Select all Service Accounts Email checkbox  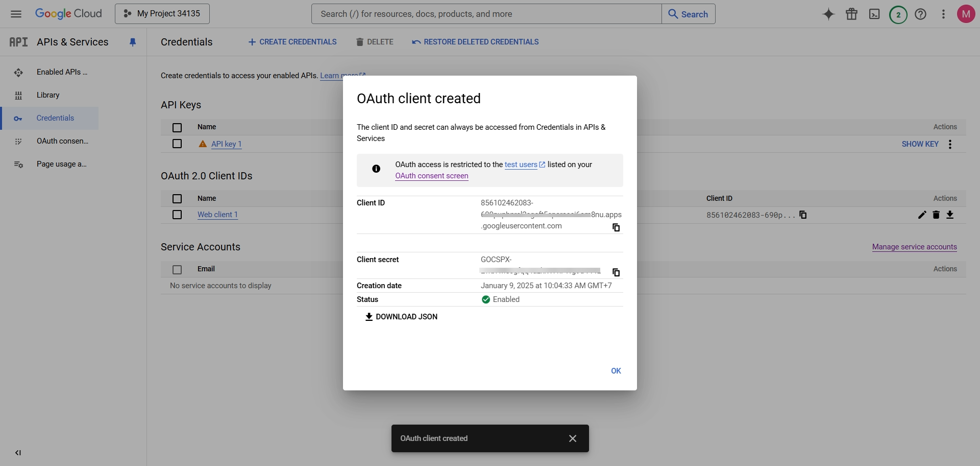(x=177, y=269)
